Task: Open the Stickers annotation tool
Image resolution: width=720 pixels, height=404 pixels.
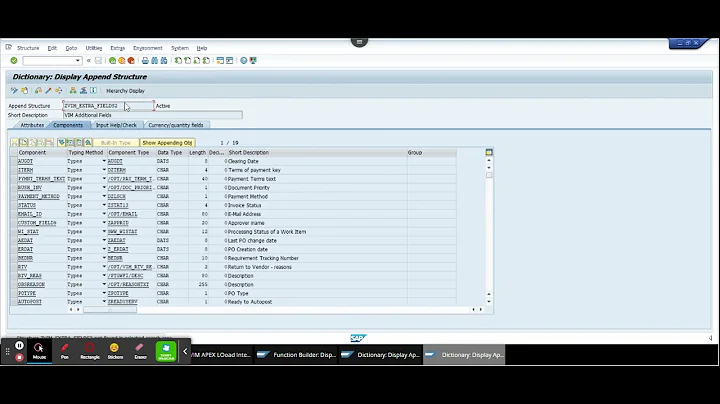Action: tap(115, 351)
